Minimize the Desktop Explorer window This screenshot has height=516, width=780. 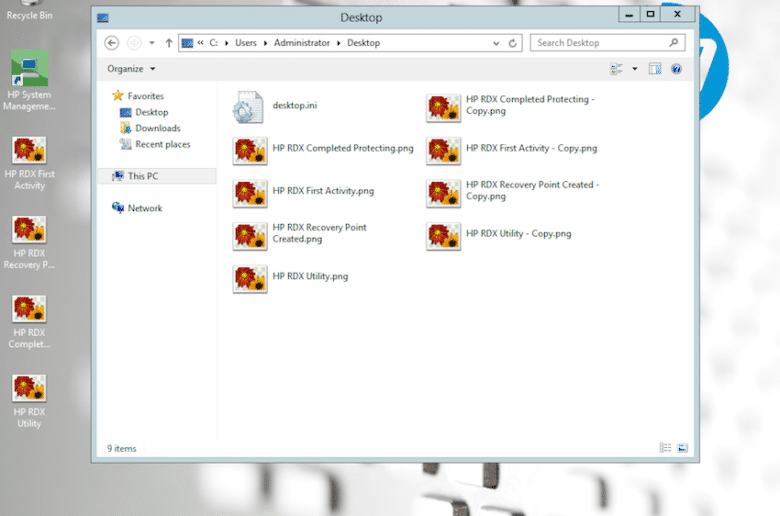coord(629,14)
